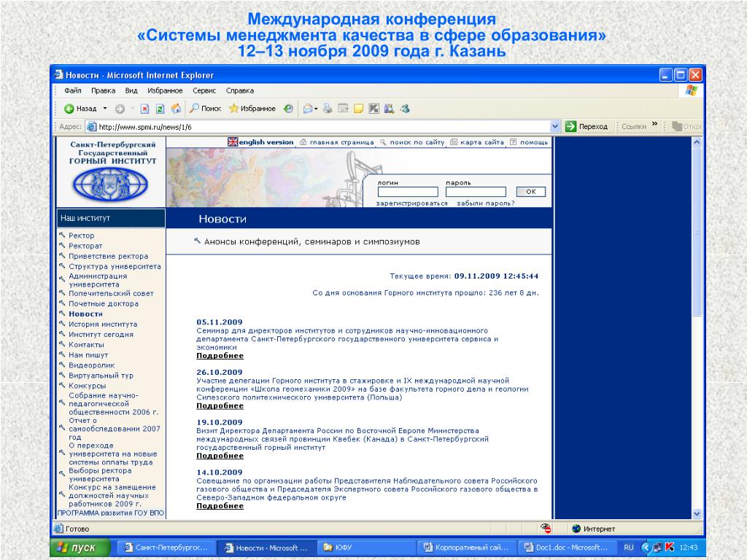Open the Mail dropdown arrow
This screenshot has width=747, height=560.
[x=316, y=109]
